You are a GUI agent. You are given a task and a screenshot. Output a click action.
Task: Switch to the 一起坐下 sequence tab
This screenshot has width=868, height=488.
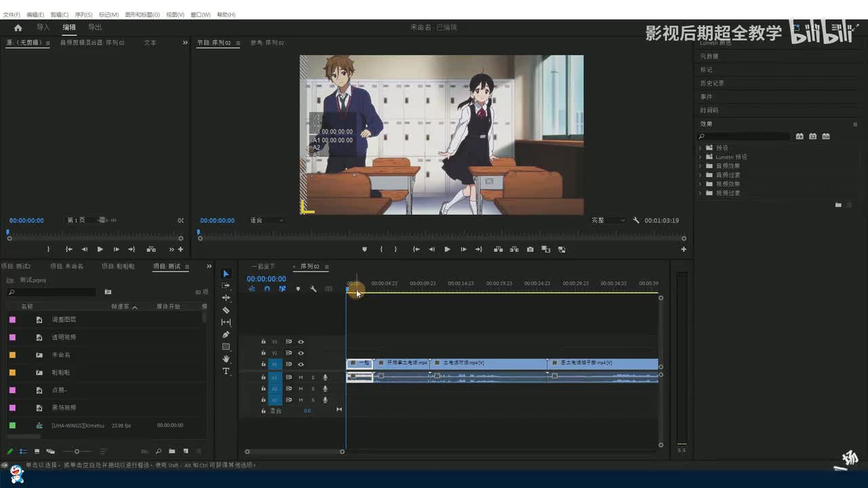point(263,266)
